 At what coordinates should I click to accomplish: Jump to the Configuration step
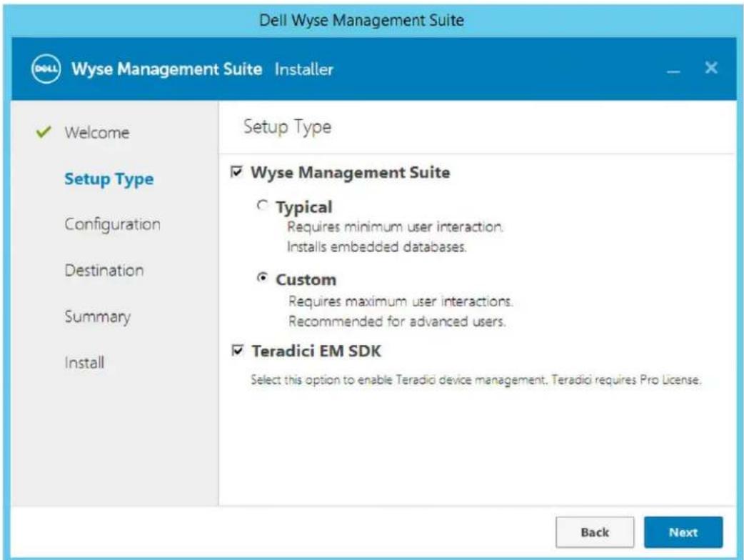point(112,224)
